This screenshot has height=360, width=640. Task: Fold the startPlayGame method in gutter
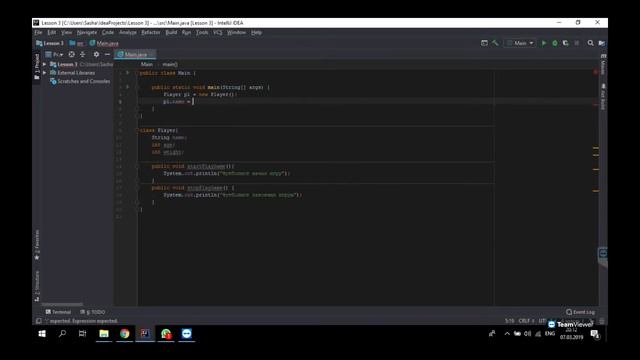(x=138, y=166)
